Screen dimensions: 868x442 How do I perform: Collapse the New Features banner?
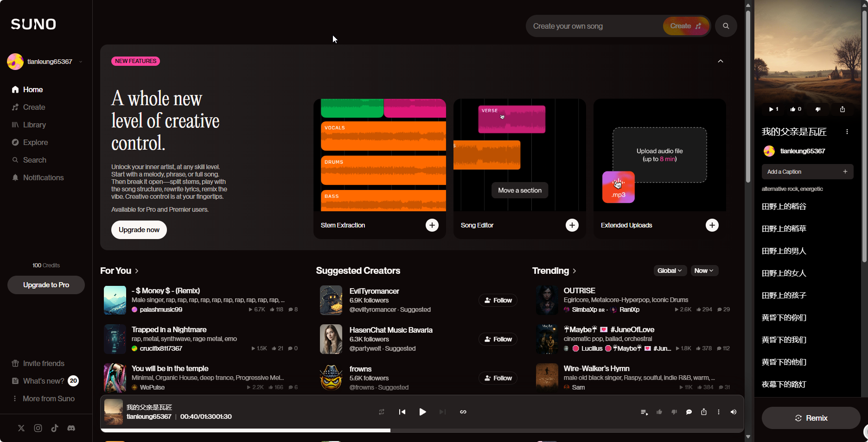pyautogui.click(x=721, y=61)
